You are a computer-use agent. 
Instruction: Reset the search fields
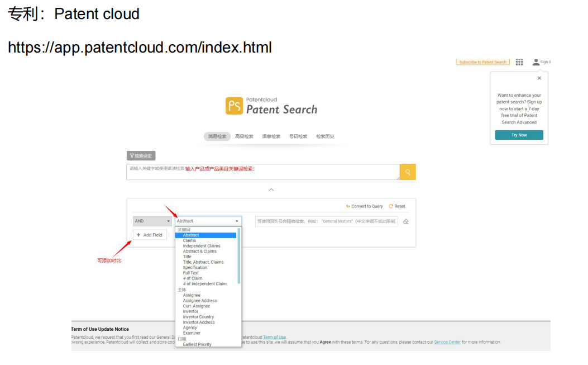397,206
